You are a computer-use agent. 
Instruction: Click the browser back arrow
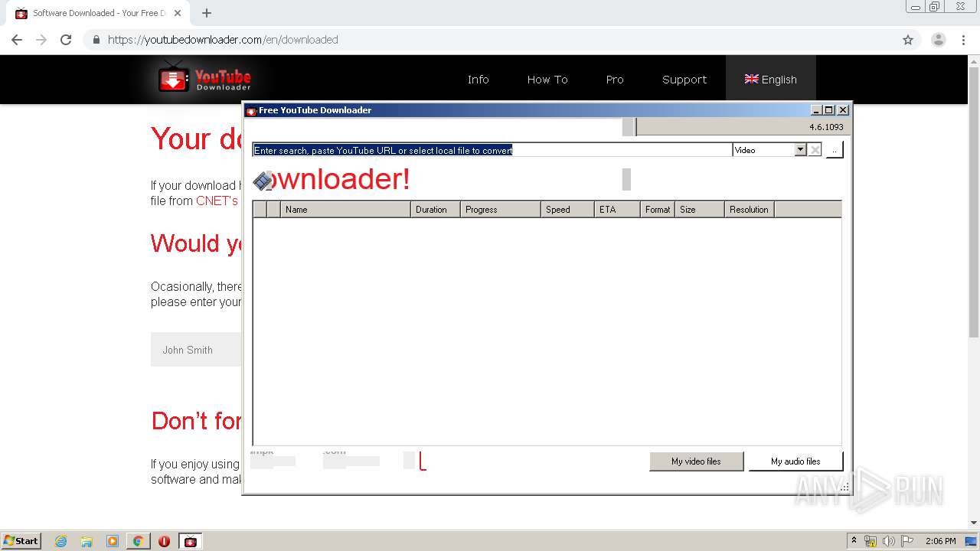tap(17, 40)
